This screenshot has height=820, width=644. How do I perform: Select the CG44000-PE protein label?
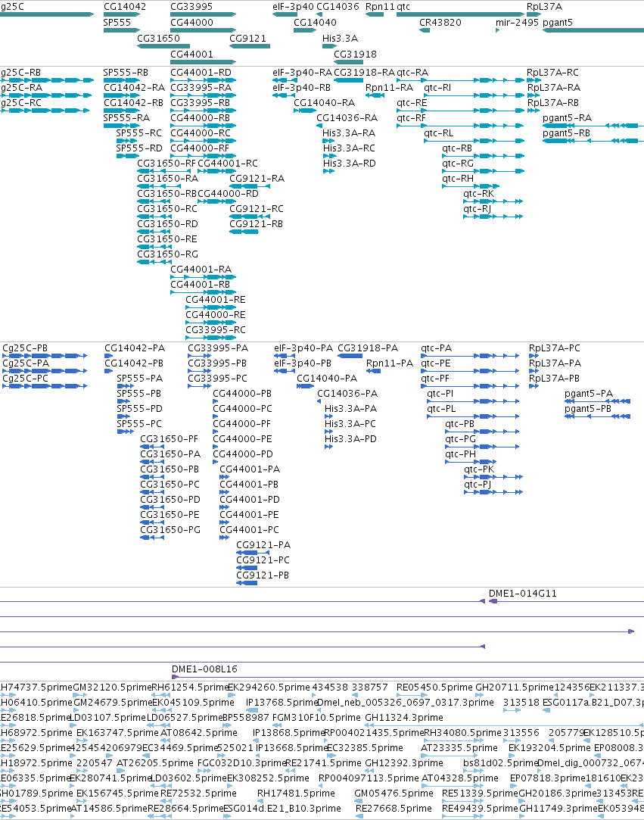(x=243, y=439)
